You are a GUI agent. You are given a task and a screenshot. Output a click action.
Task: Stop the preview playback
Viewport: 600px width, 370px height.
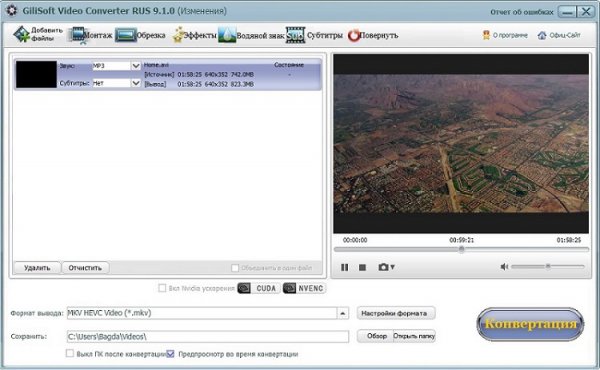(362, 267)
